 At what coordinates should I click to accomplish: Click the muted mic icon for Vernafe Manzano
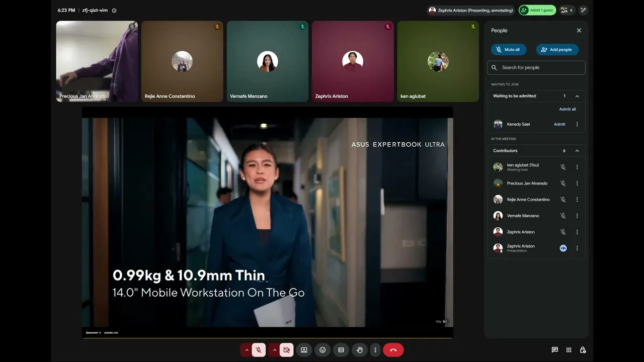click(563, 216)
